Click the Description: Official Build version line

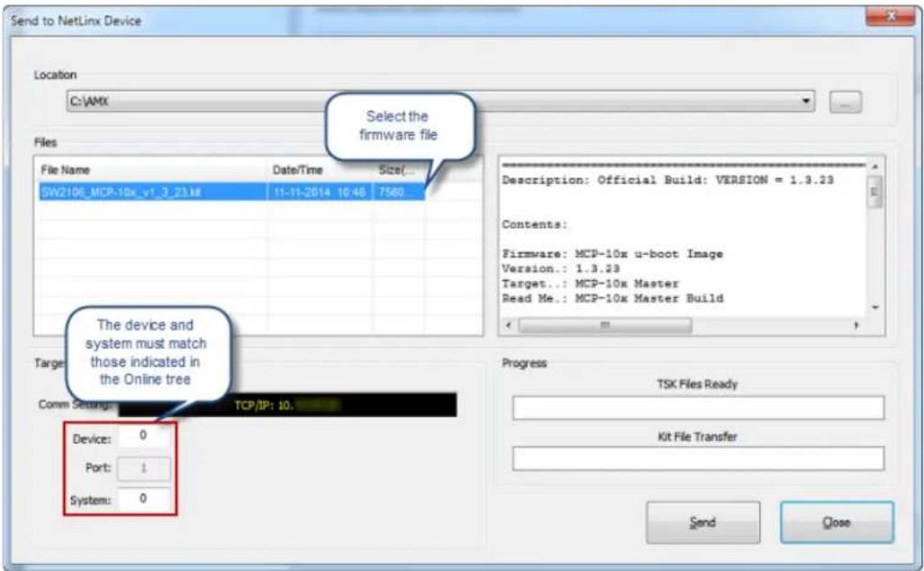[667, 180]
